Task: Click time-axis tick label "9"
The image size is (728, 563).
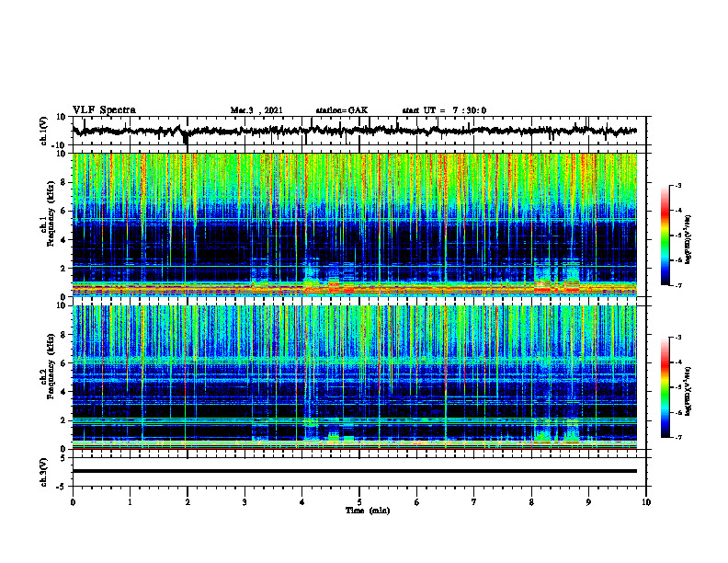Action: pos(588,502)
